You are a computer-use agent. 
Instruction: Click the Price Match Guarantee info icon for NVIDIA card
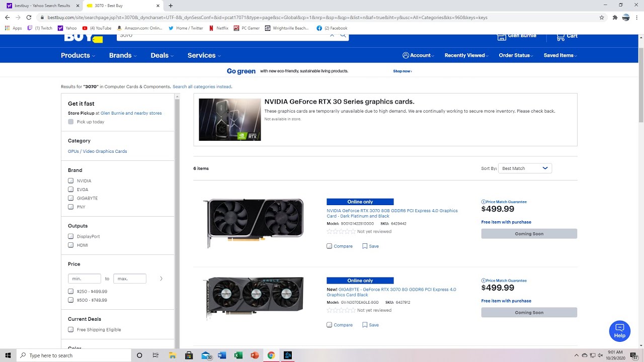(x=484, y=202)
